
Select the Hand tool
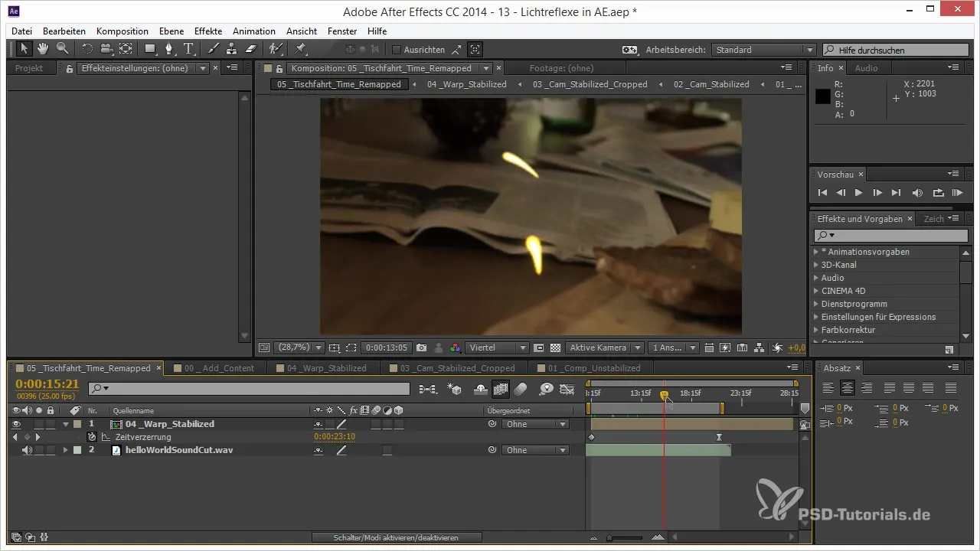(43, 48)
